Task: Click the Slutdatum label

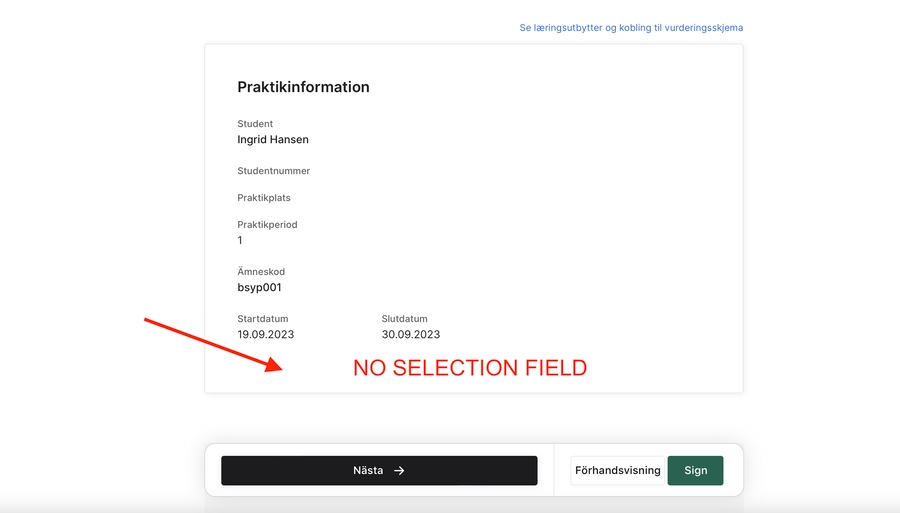Action: click(405, 319)
